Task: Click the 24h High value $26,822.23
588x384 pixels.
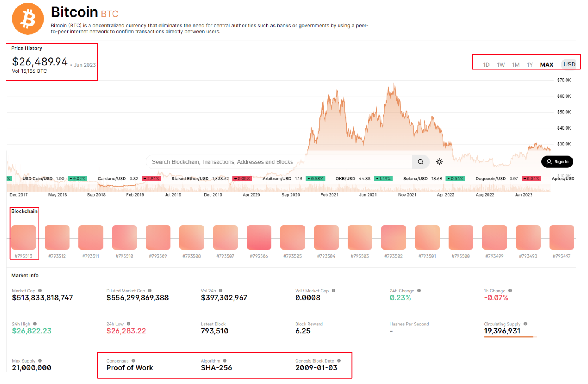Action: (x=32, y=331)
